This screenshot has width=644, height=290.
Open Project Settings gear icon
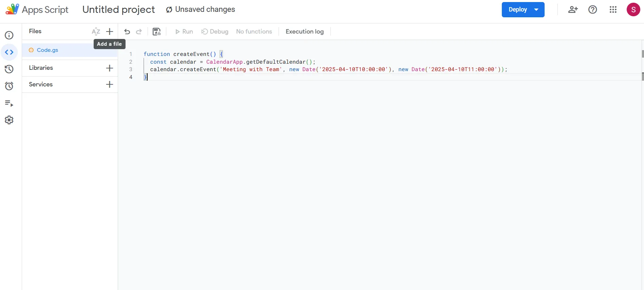coord(9,120)
